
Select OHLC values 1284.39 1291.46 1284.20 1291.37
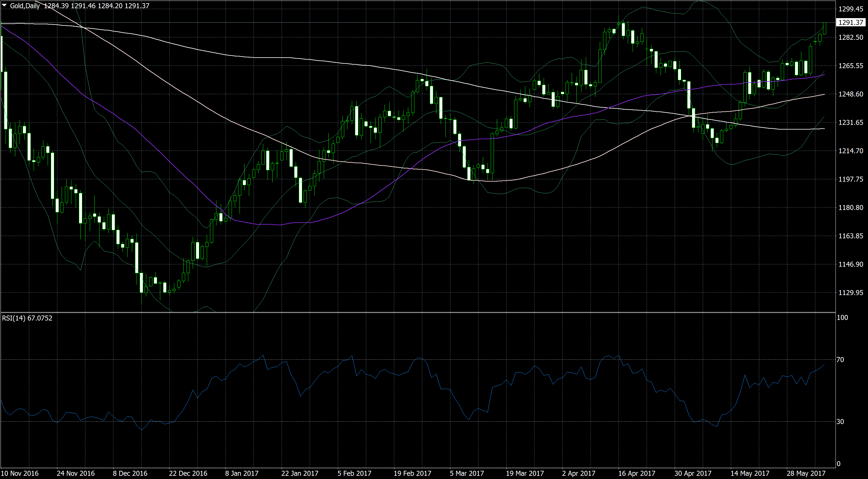click(x=97, y=6)
